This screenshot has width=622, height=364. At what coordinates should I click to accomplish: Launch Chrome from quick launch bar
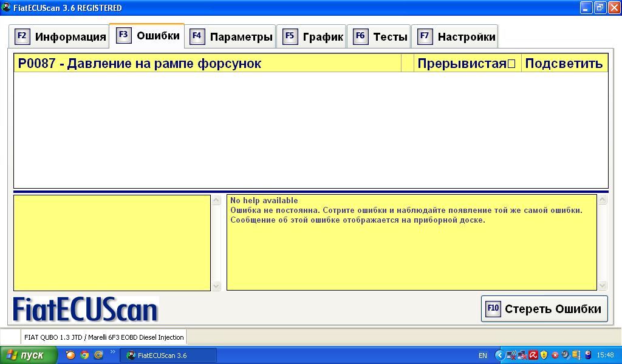[84, 356]
